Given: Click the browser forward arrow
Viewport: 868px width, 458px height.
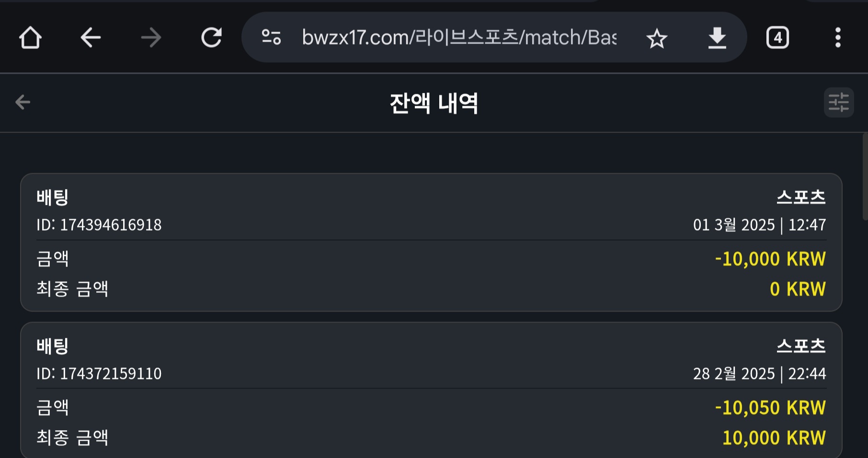Looking at the screenshot, I should [151, 37].
